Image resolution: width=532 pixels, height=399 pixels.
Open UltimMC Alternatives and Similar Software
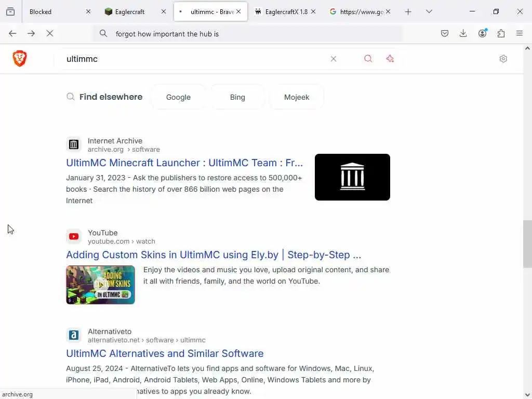pyautogui.click(x=165, y=353)
